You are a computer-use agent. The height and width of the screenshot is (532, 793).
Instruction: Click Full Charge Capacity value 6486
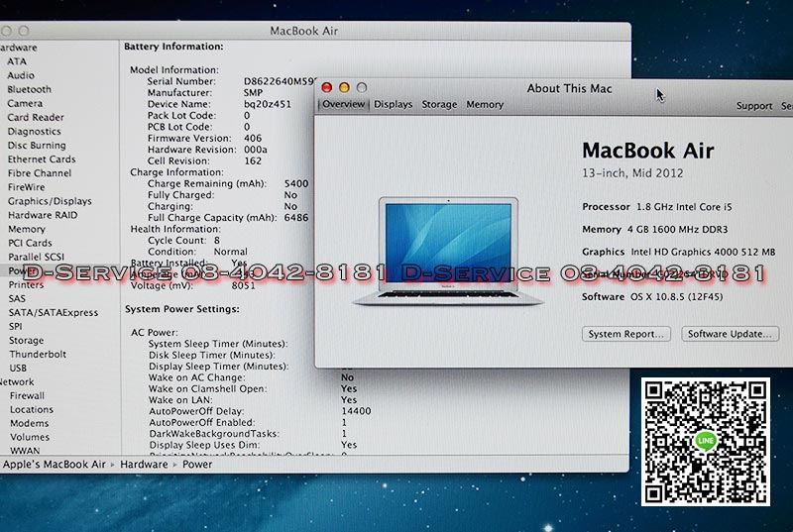(296, 218)
